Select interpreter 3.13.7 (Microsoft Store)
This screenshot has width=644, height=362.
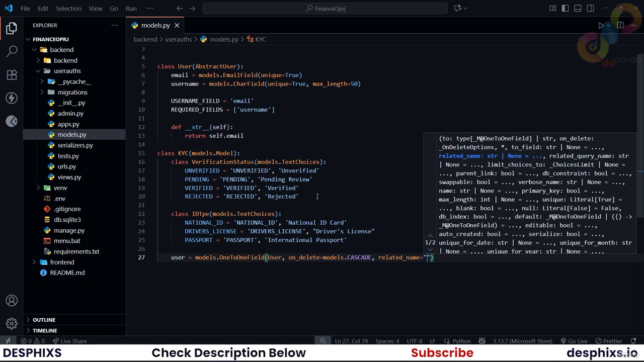click(522, 341)
